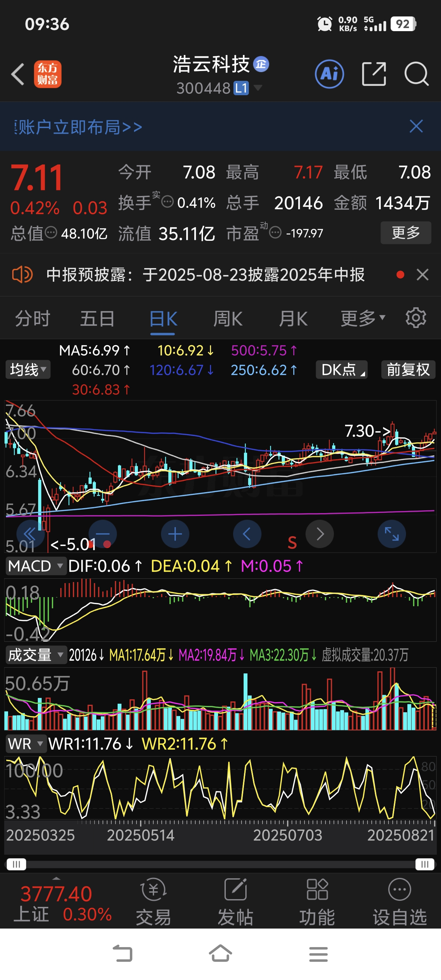The width and height of the screenshot is (441, 980).
Task: Tap the MA5:6.99 value
Action: tap(95, 350)
